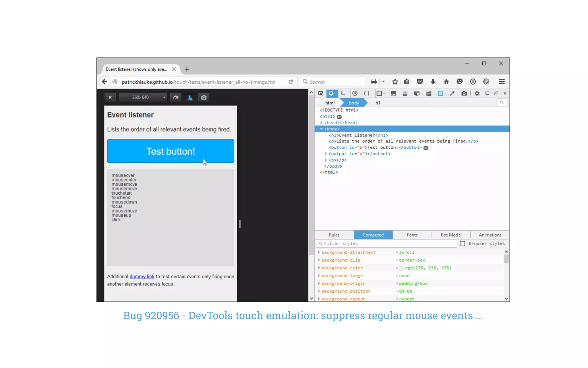The image size is (588, 368).
Task: Open the Inspector panel icon
Action: 331,93
